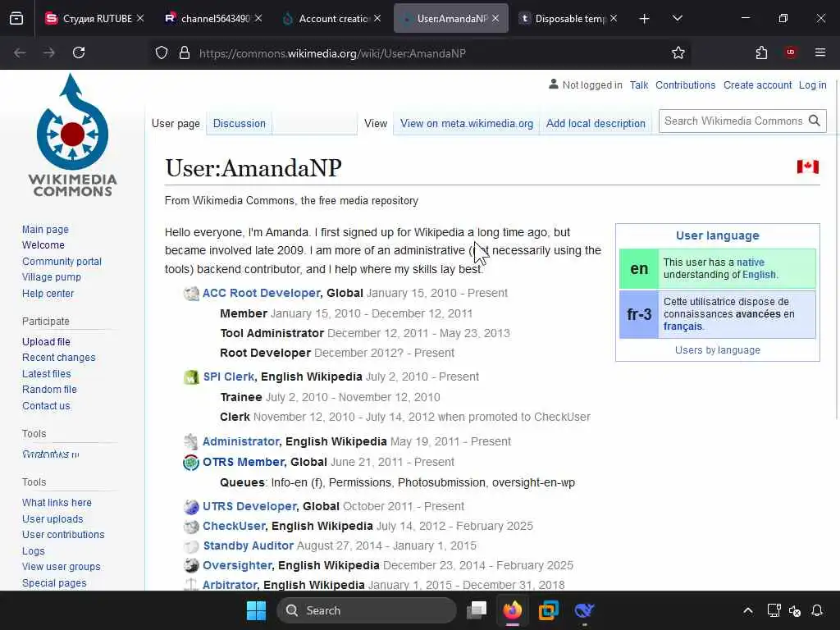840x630 pixels.
Task: Select the User page tab
Action: point(176,124)
